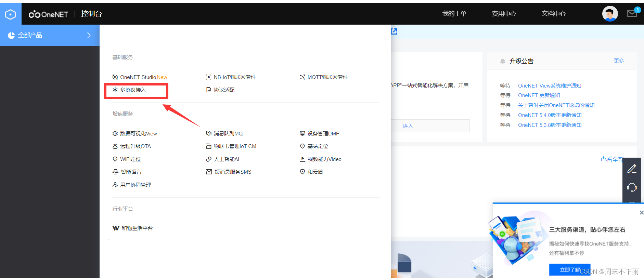Click the 消息队列MQ icon

coord(208,134)
